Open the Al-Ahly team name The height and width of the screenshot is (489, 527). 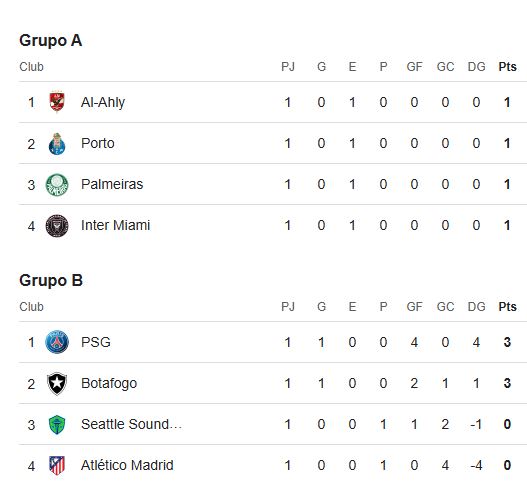point(103,103)
